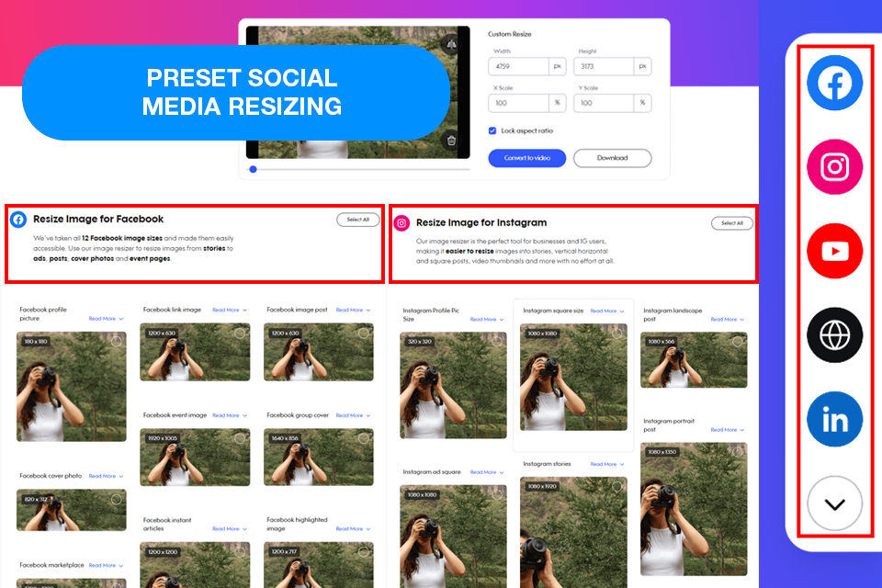
Task: Select the Instagram portrait post circle
Action: 738,451
